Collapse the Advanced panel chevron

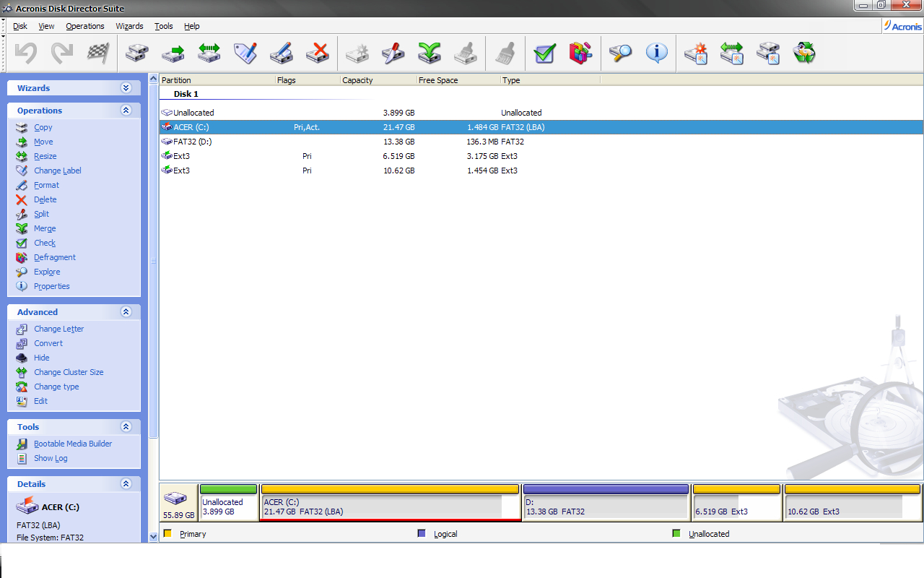click(126, 312)
